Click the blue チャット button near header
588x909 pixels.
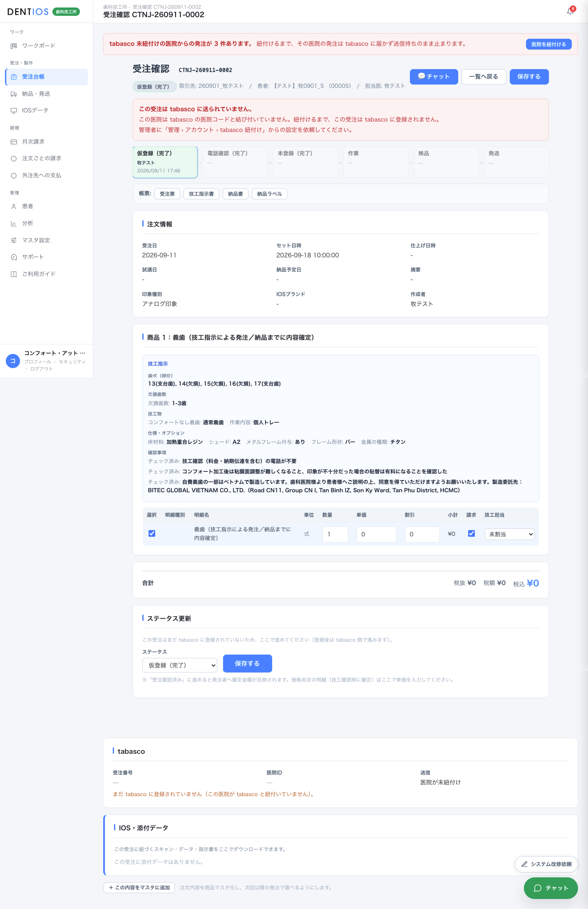pyautogui.click(x=434, y=77)
